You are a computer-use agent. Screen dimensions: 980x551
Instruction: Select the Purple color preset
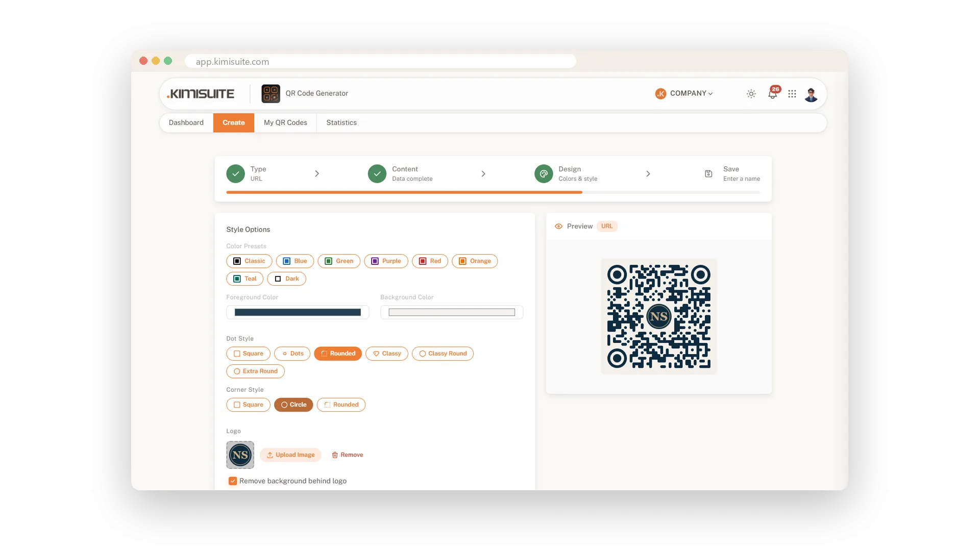coord(386,261)
